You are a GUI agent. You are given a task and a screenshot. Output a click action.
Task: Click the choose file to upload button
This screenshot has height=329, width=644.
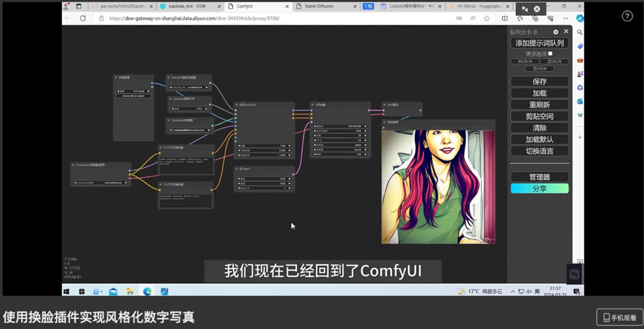click(x=133, y=96)
